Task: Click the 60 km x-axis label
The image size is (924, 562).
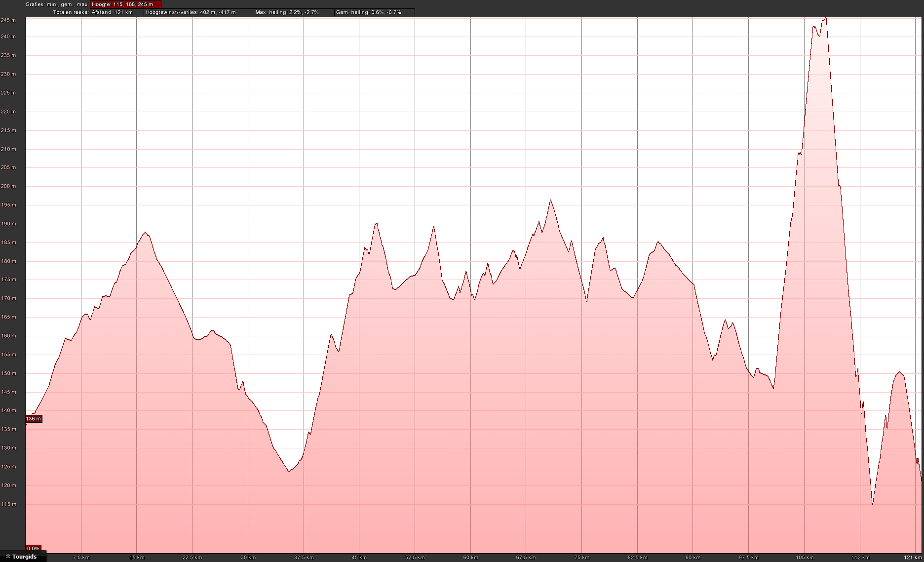Action: (x=470, y=558)
